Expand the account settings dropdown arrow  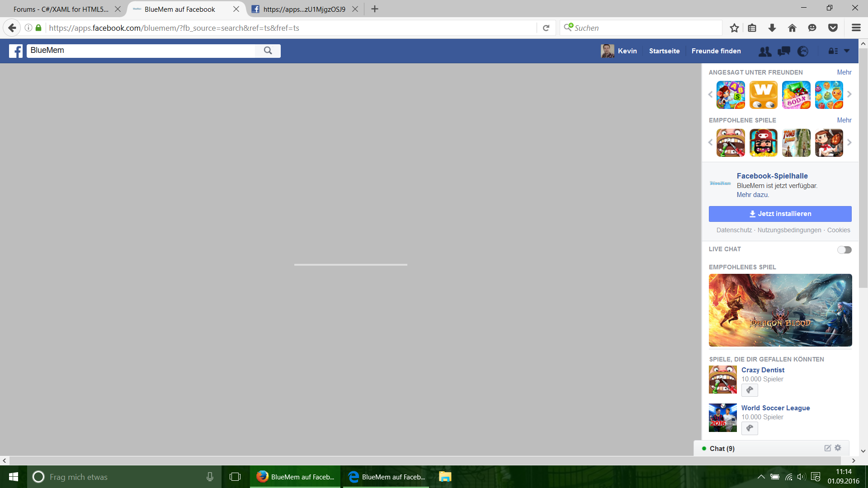point(847,51)
